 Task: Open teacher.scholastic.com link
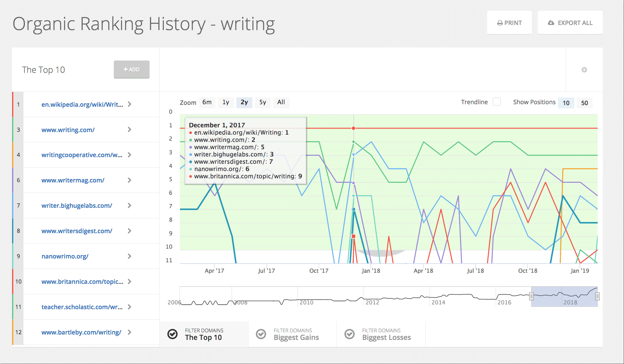[82, 307]
